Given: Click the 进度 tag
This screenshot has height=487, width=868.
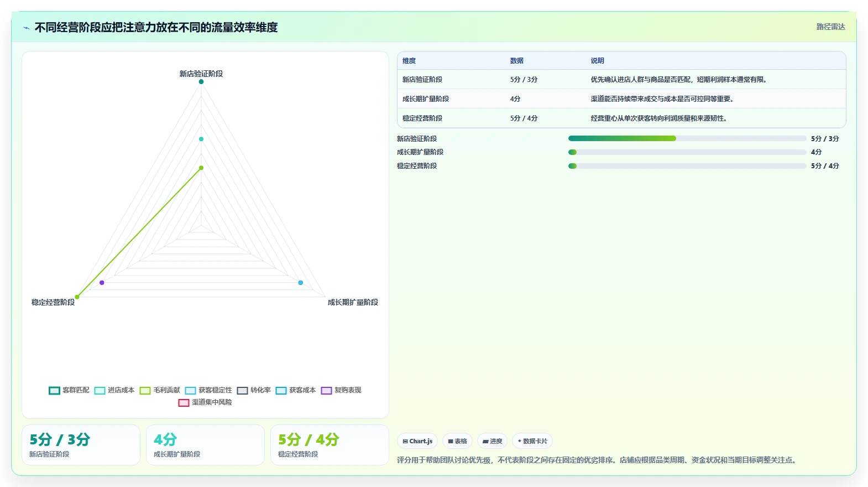Looking at the screenshot, I should [x=492, y=441].
